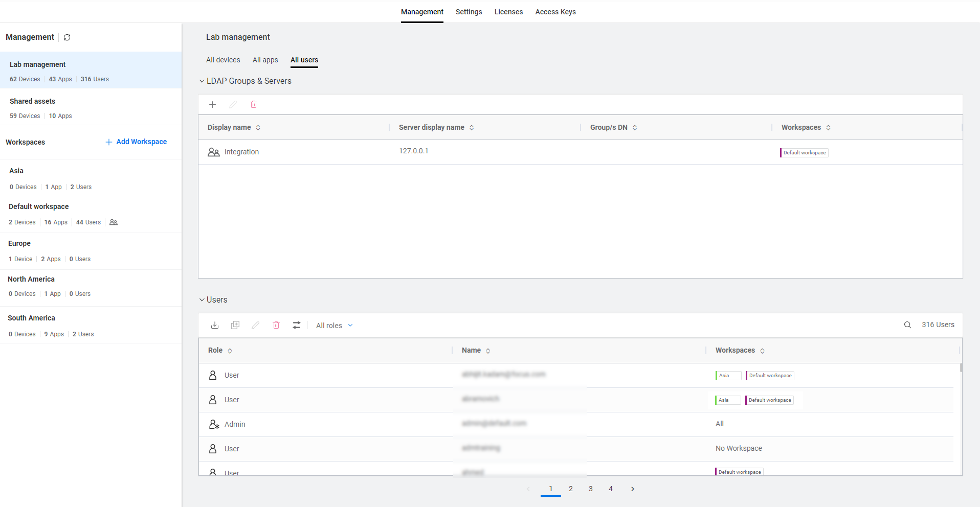
Task: Click the download users icon
Action: pyautogui.click(x=215, y=326)
